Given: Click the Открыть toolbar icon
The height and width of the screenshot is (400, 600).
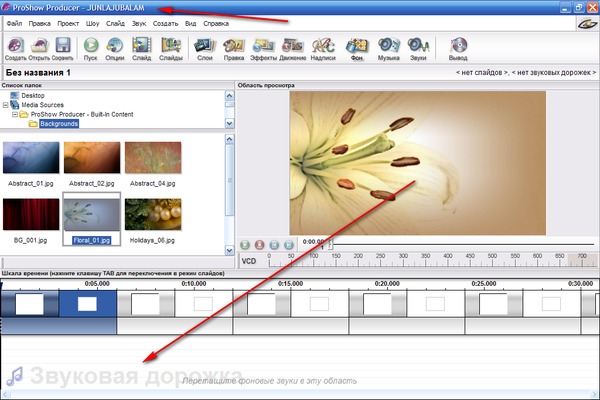Looking at the screenshot, I should click(39, 49).
